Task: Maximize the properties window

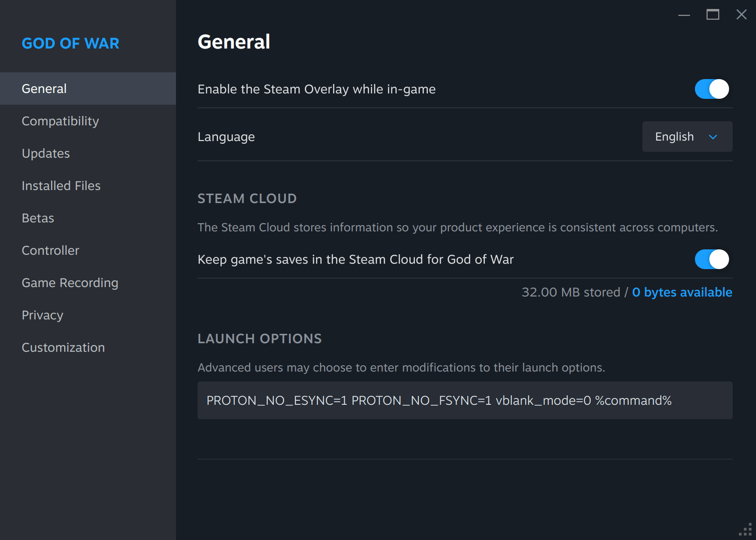Action: click(713, 15)
